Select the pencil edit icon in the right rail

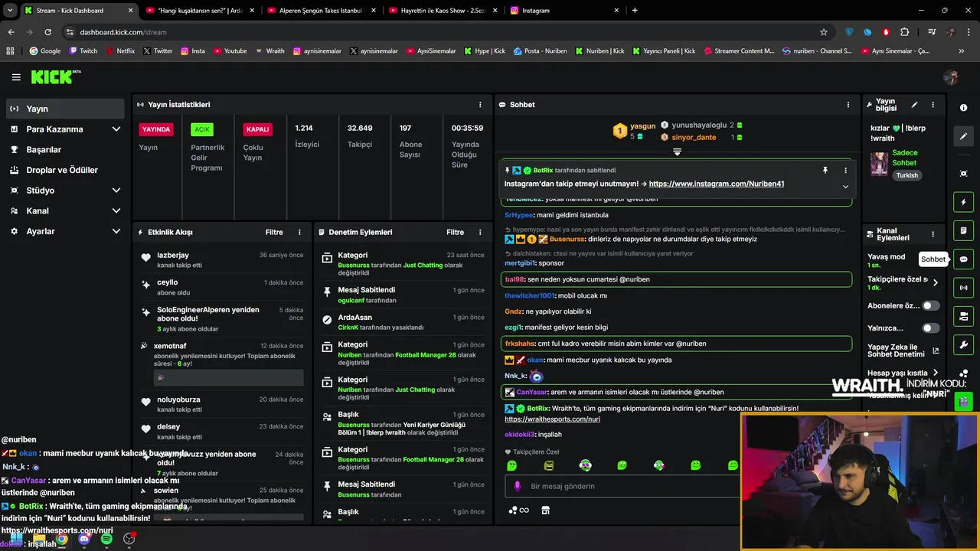[963, 136]
